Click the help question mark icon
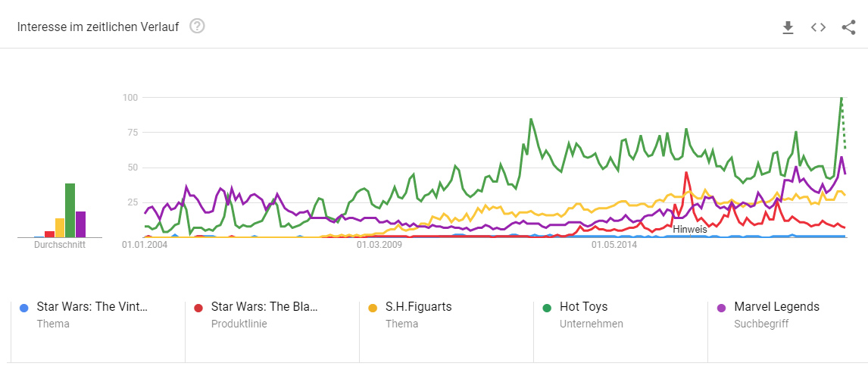This screenshot has height=379, width=868. coord(198,27)
